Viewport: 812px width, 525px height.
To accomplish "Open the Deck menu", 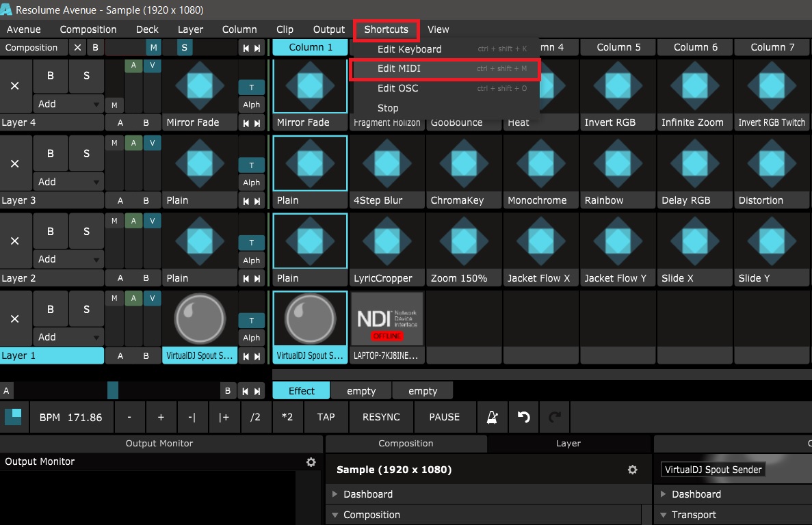I will click(147, 29).
